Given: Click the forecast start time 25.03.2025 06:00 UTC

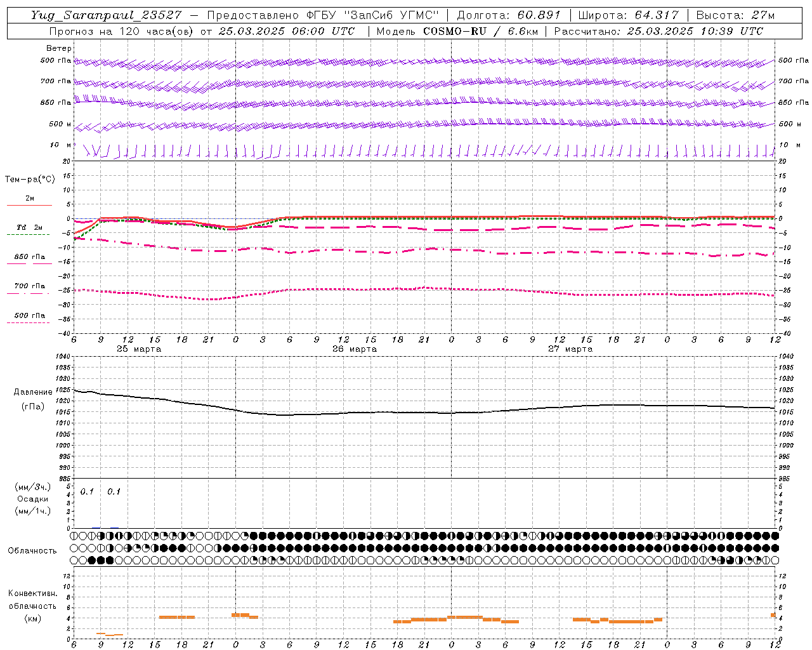Looking at the screenshot, I should tap(287, 31).
